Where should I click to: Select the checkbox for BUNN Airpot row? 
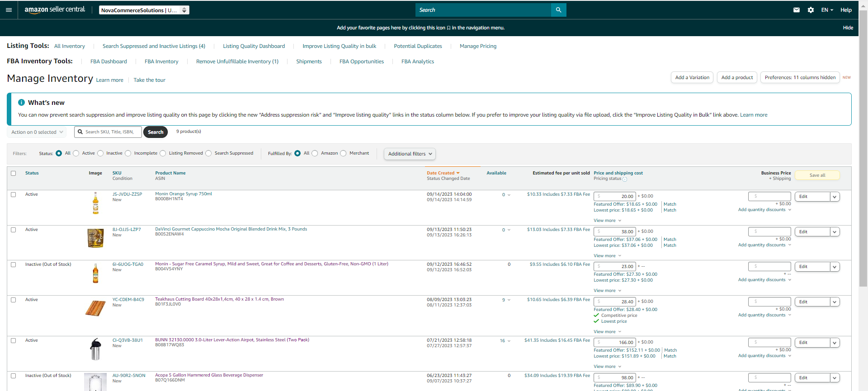(x=14, y=340)
